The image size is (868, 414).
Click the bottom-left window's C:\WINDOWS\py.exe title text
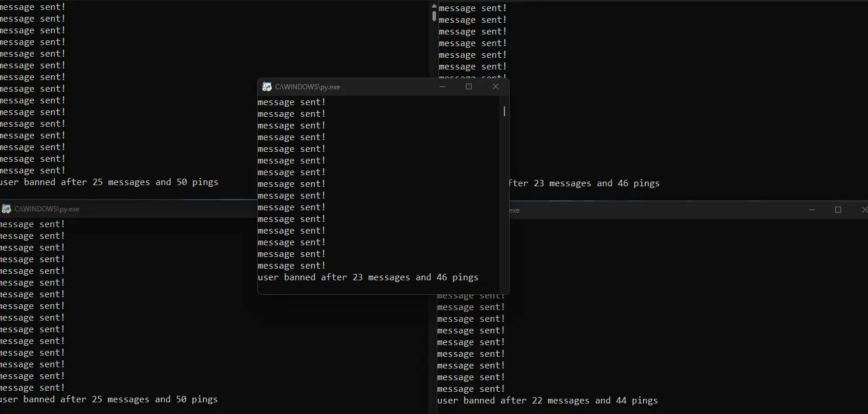(47, 209)
